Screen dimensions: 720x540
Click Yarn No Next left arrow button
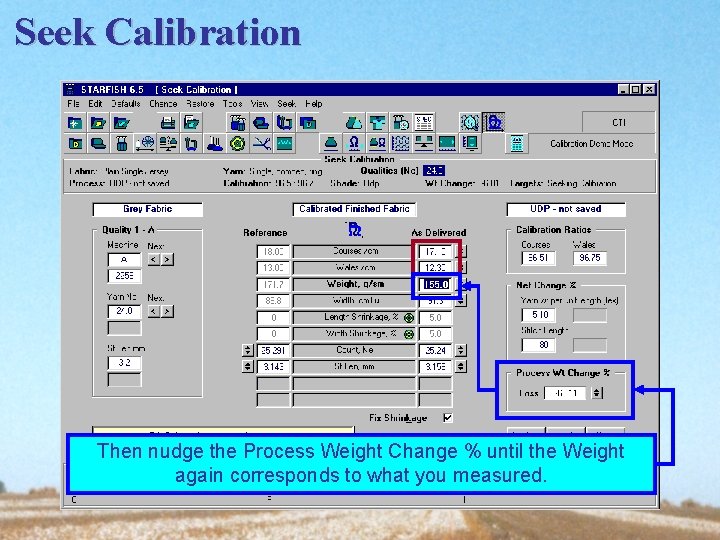pyautogui.click(x=154, y=312)
